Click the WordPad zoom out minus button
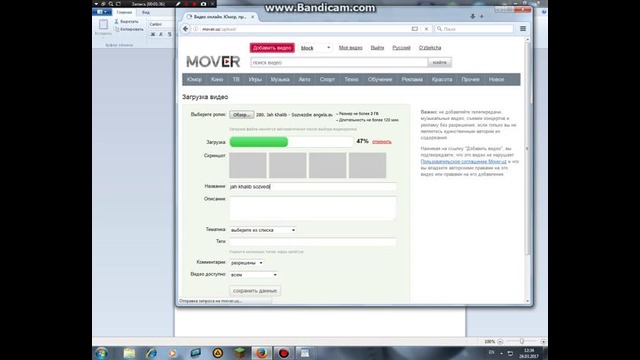Viewport: 640px width, 360px height. [x=500, y=341]
